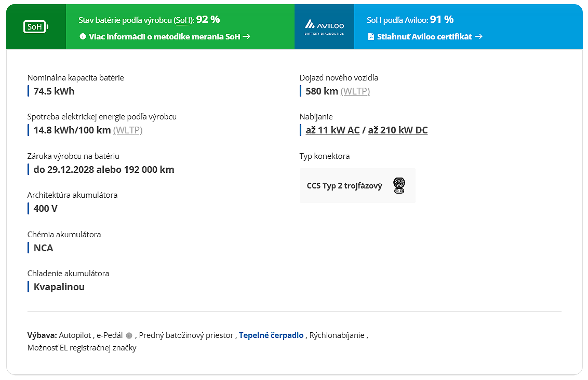588x380 pixels.
Task: Click the Spotreba elektrickej energie podľa výrobcu label
Action: point(102,117)
